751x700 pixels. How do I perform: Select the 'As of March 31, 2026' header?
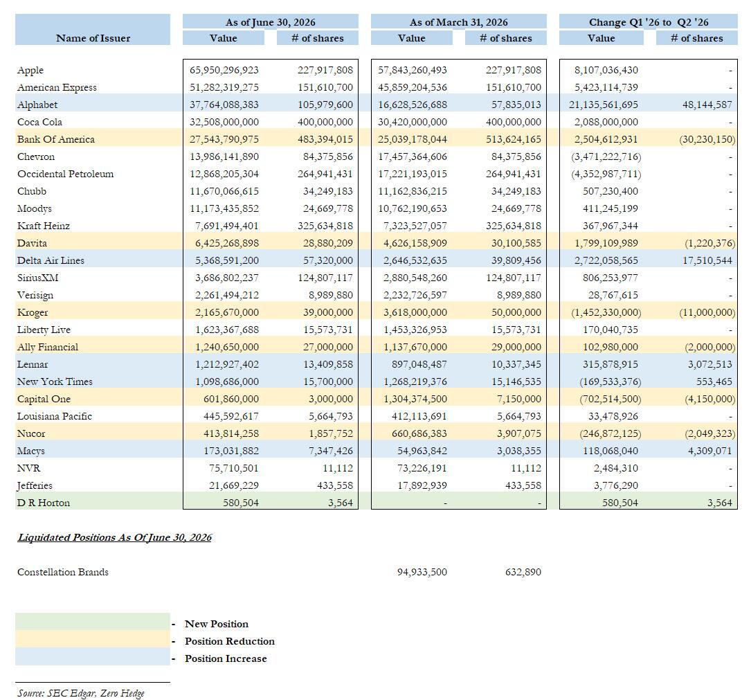coord(458,22)
